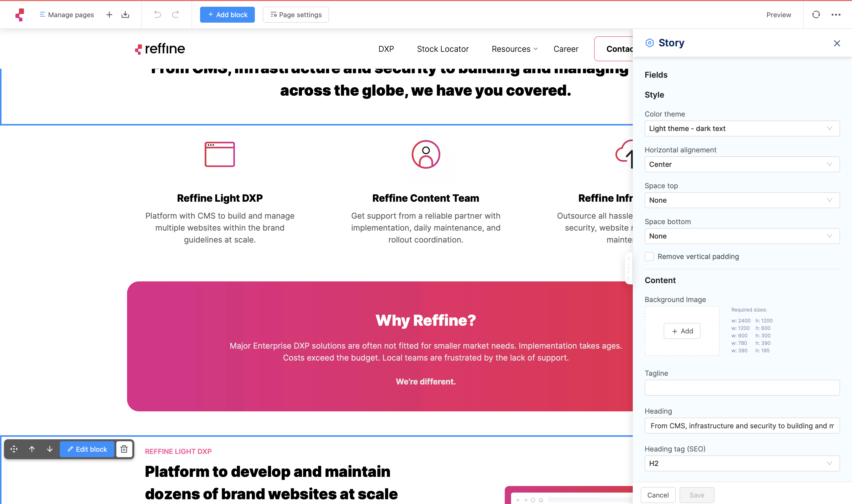Open the Heading tag (SEO) dropdown
This screenshot has width=852, height=504.
pyautogui.click(x=742, y=463)
